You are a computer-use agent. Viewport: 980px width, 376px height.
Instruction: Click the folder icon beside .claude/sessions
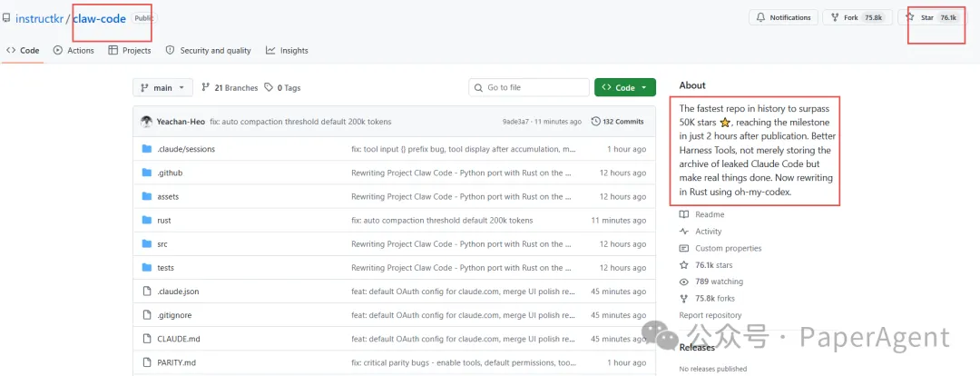147,149
